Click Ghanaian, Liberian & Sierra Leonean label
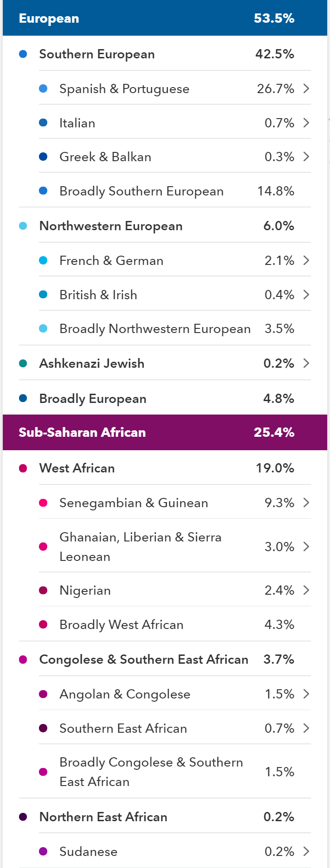 click(x=140, y=547)
